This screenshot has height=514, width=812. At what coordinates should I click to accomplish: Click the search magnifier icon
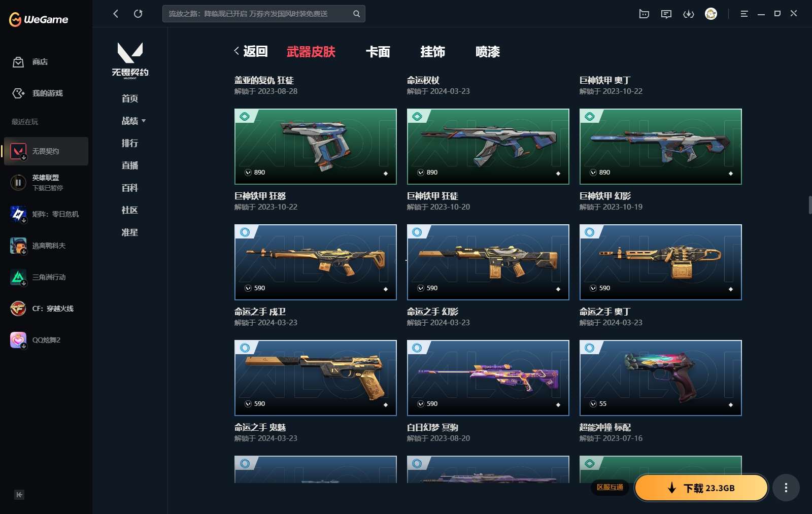[357, 14]
